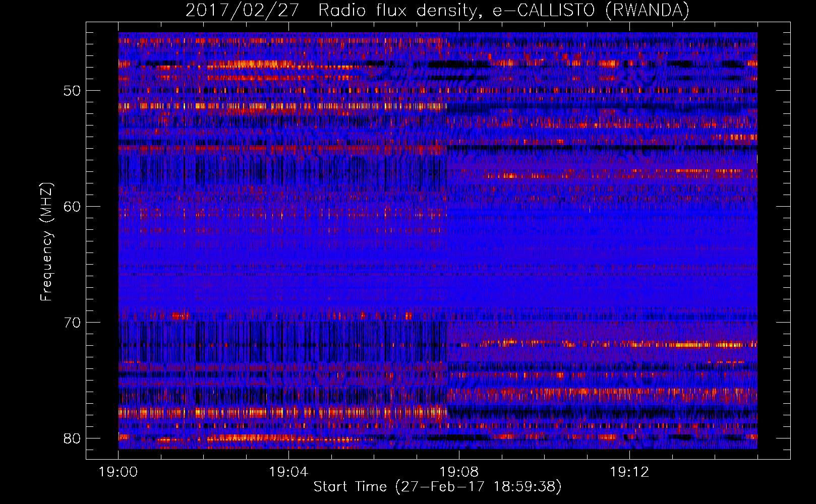The width and height of the screenshot is (816, 504).
Task: Click the 80 frequency tick label
Action: [x=72, y=438]
